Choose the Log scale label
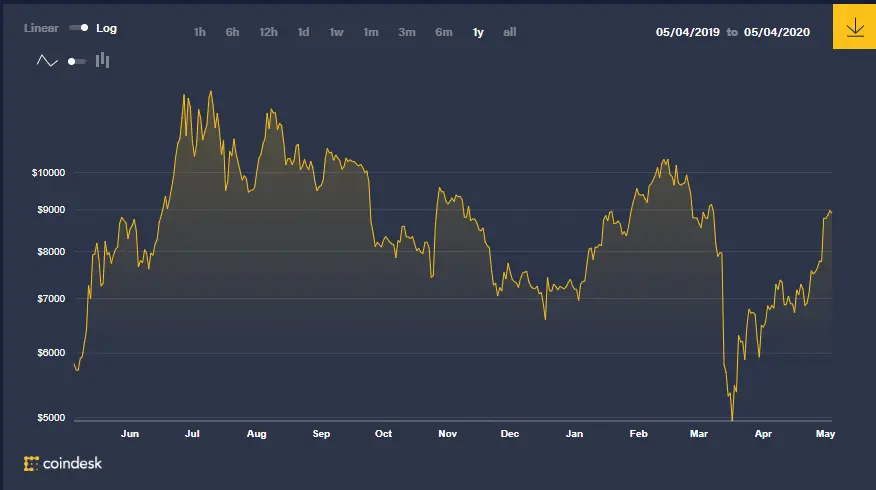 coord(106,28)
